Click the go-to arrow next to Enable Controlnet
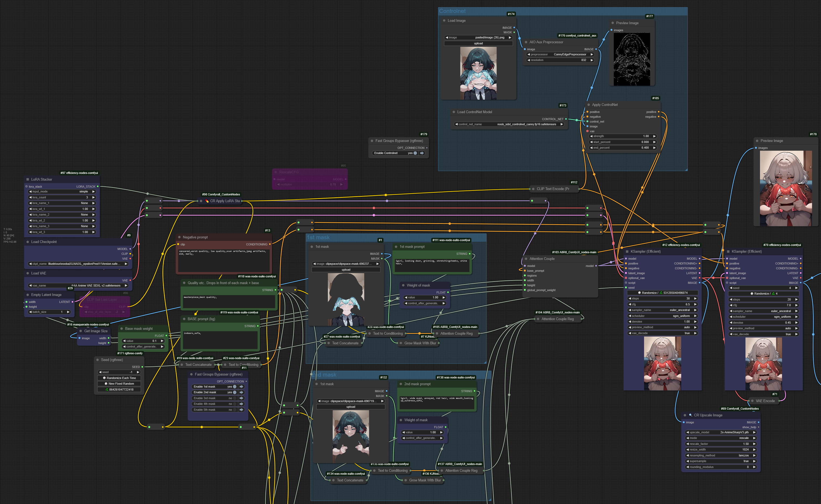 pyautogui.click(x=422, y=153)
